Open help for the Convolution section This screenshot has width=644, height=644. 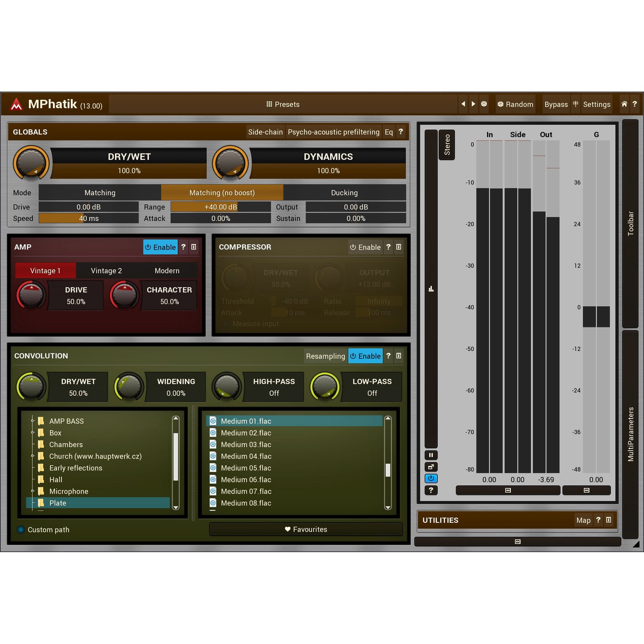pos(388,356)
